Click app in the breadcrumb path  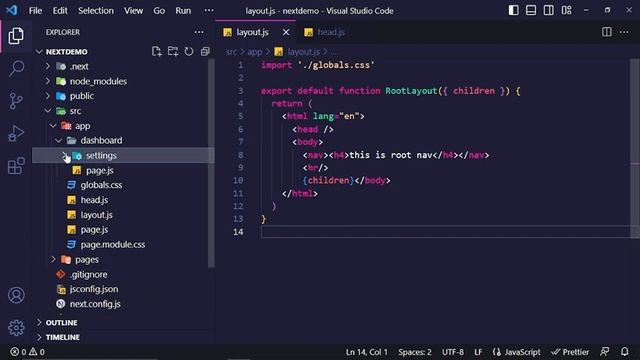[x=254, y=52]
